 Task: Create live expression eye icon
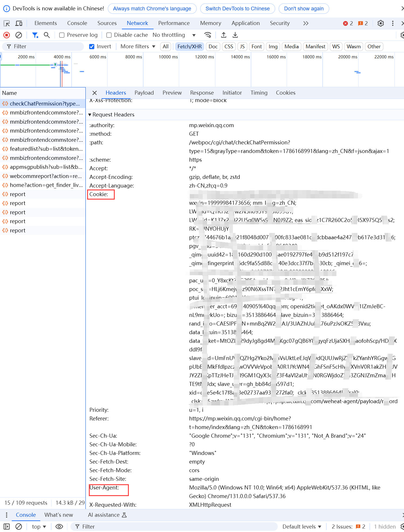tap(59, 527)
